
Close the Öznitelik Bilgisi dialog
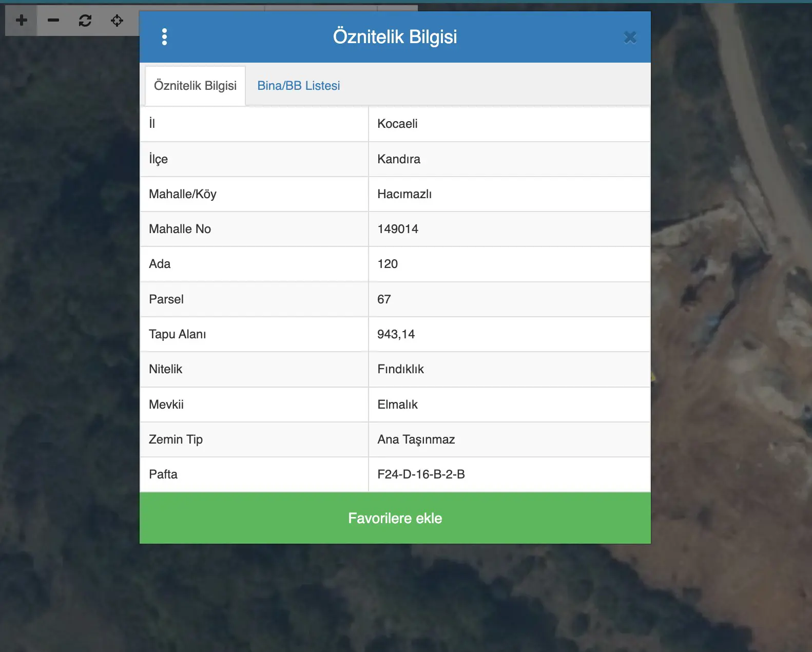pyautogui.click(x=630, y=37)
